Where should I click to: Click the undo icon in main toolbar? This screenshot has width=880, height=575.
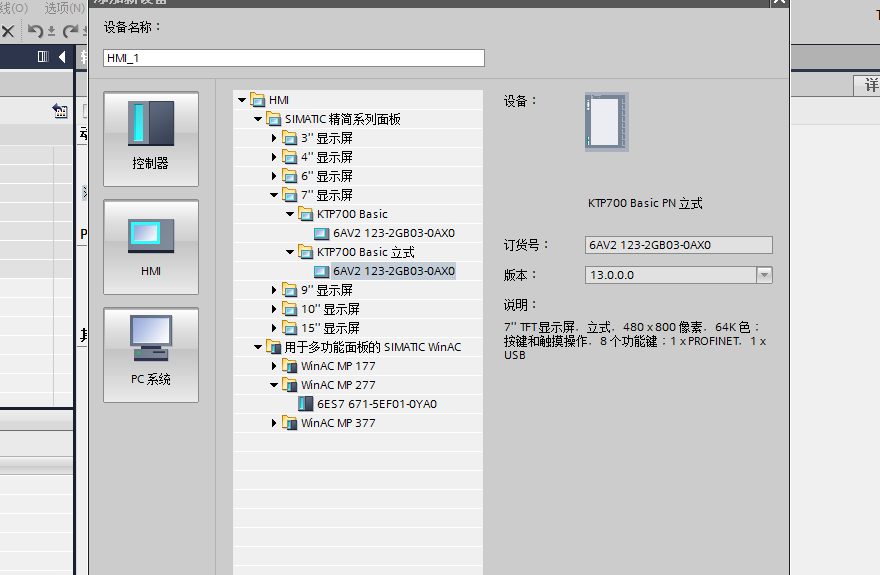pyautogui.click(x=35, y=31)
